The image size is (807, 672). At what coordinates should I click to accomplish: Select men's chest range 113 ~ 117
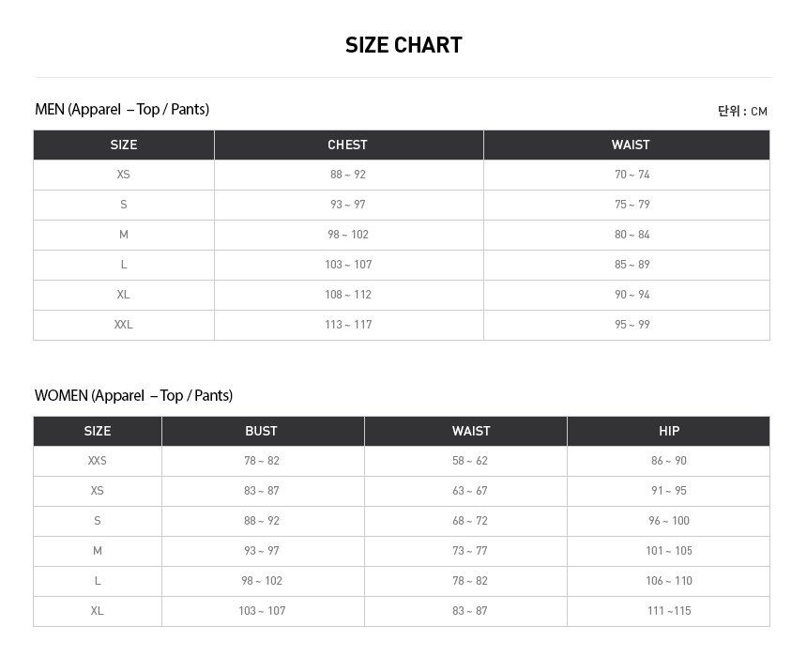[x=348, y=325]
